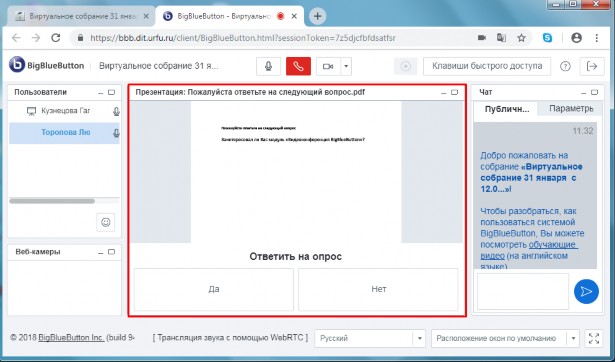Send chat message with blue arrow button
Image resolution: width=615 pixels, height=362 pixels.
(x=586, y=291)
